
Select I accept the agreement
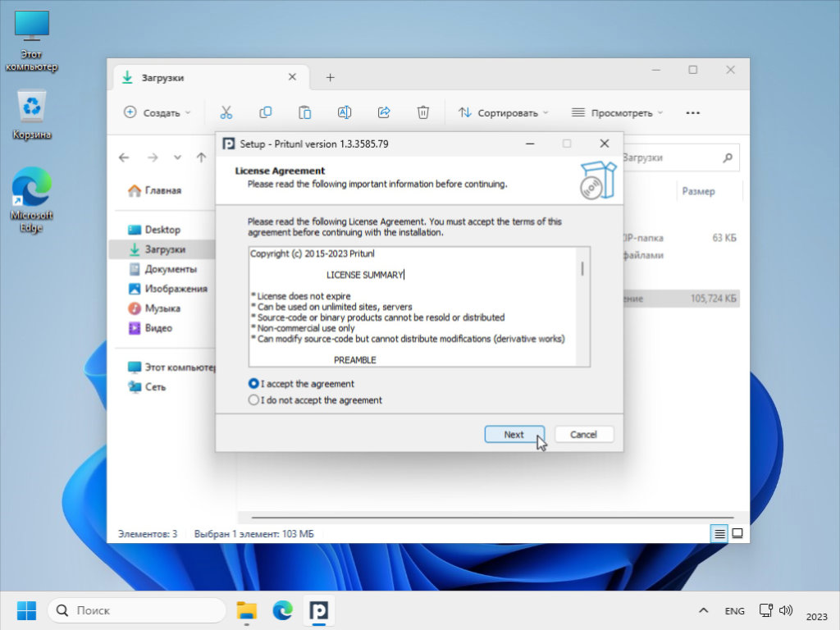pyautogui.click(x=301, y=384)
